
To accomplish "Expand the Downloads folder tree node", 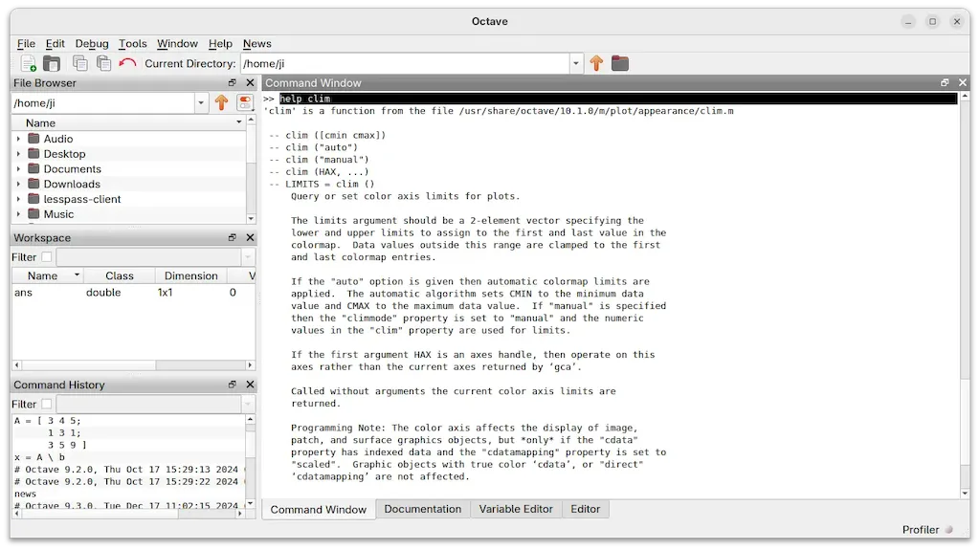I will click(x=18, y=184).
